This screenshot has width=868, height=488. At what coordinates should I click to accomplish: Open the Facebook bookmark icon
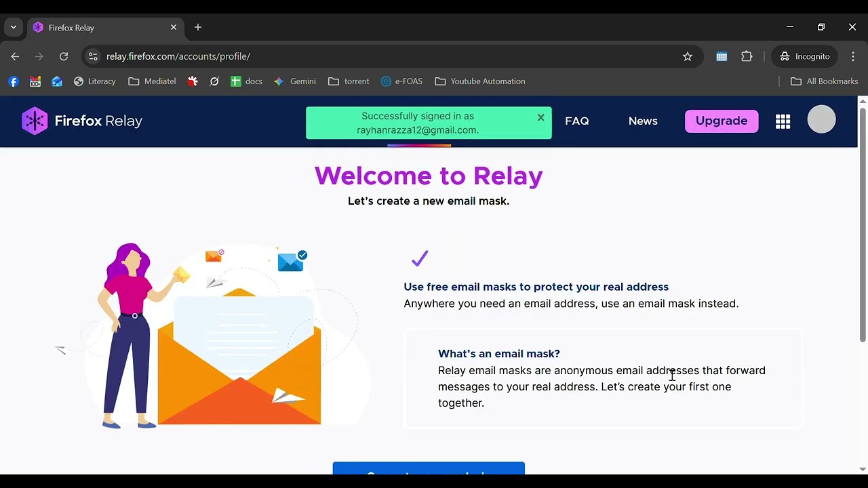(x=14, y=81)
